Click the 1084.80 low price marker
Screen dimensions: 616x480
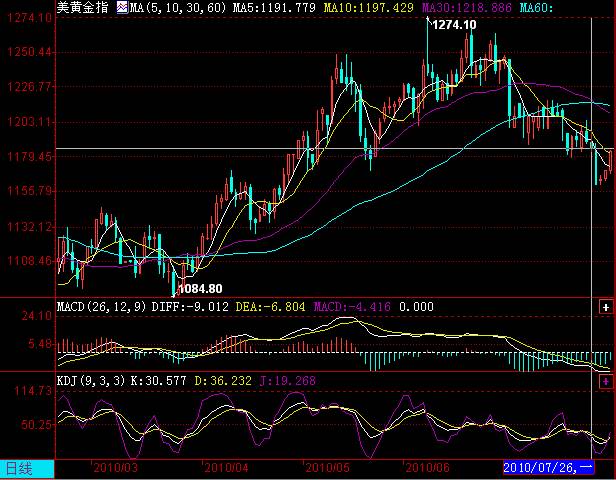coord(201,289)
